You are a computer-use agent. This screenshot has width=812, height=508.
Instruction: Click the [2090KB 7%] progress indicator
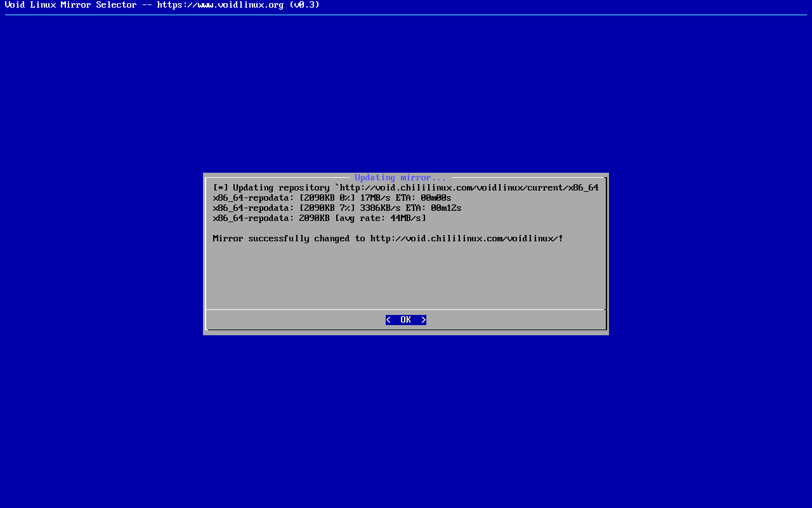pos(327,208)
